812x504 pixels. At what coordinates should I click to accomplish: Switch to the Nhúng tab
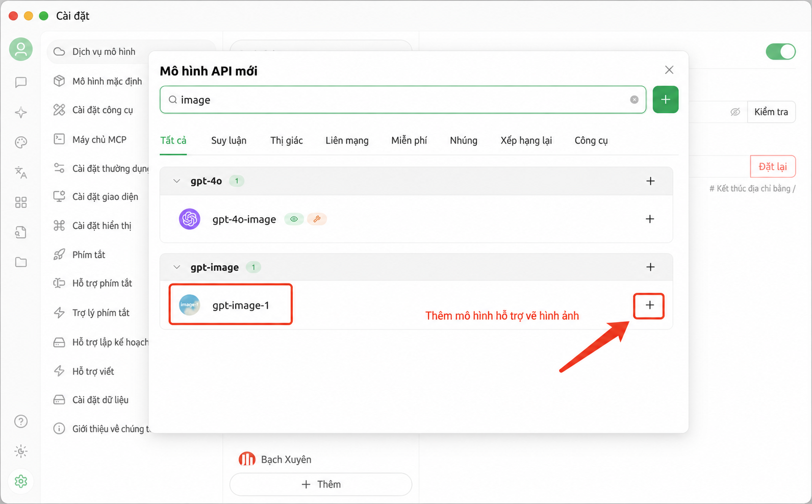464,140
